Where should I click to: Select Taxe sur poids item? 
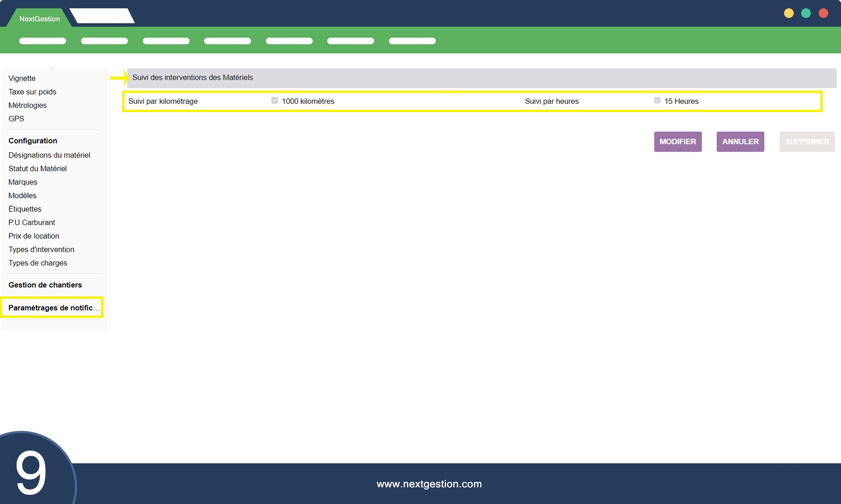tap(32, 92)
